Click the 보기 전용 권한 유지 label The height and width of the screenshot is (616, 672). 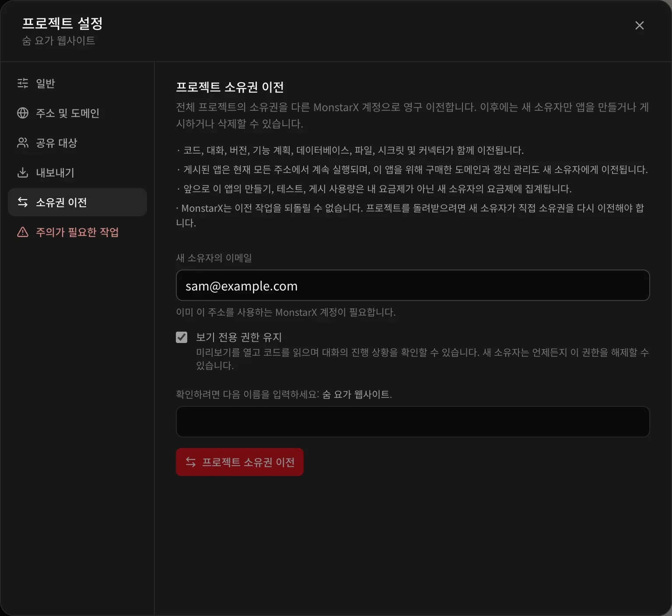(x=239, y=337)
